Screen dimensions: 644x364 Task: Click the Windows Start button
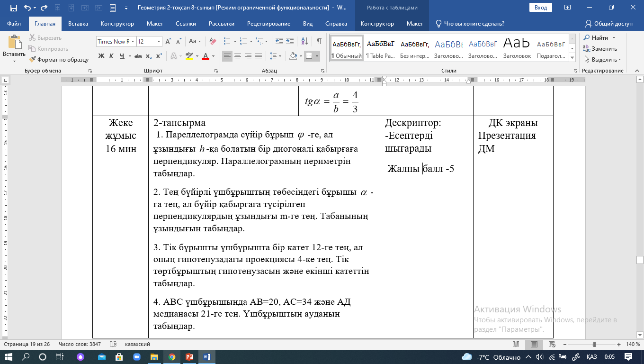point(9,357)
